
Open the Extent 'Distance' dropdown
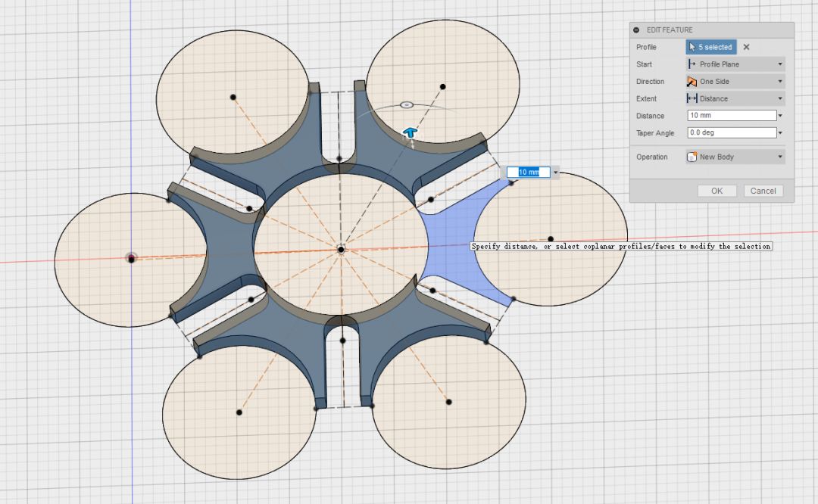point(735,98)
